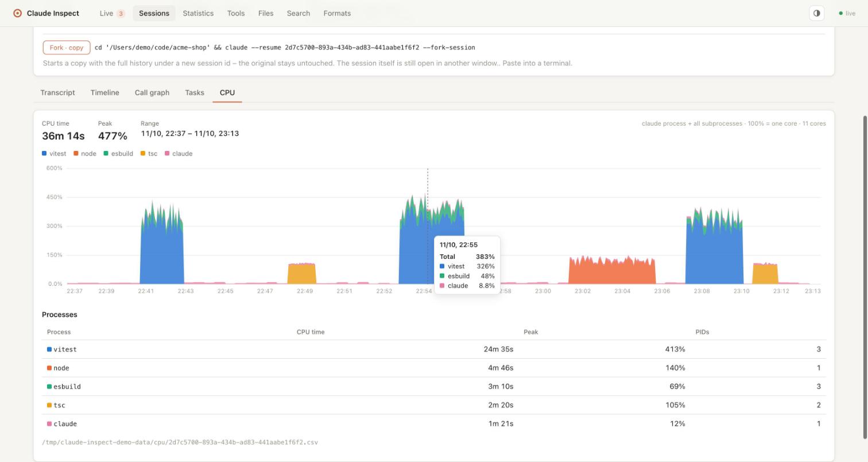The image size is (868, 462).
Task: Click the 477% Peak value
Action: click(113, 136)
